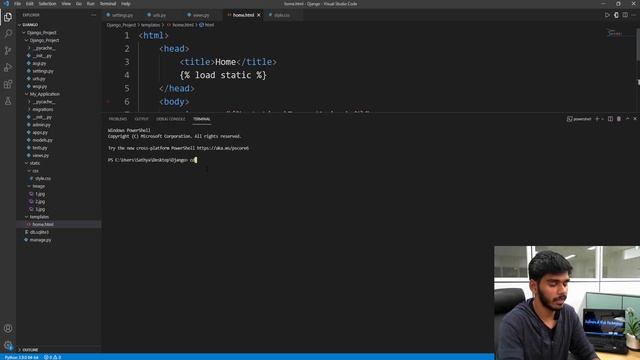Image resolution: width=640 pixels, height=360 pixels.
Task: Open admin.py in the explorer
Action: pyautogui.click(x=42, y=125)
